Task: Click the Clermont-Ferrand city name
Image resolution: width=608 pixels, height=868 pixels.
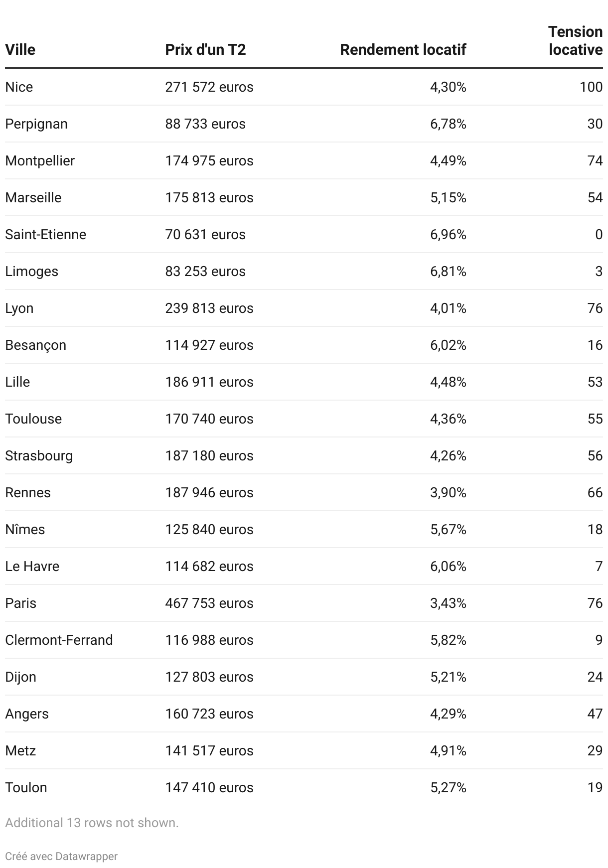Action: tap(59, 640)
